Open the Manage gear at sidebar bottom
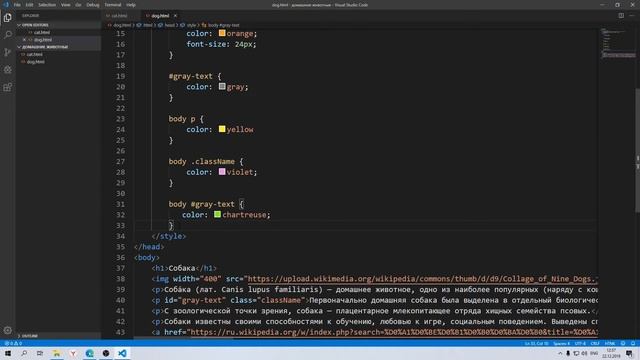This screenshot has width=640, height=360. (8, 330)
